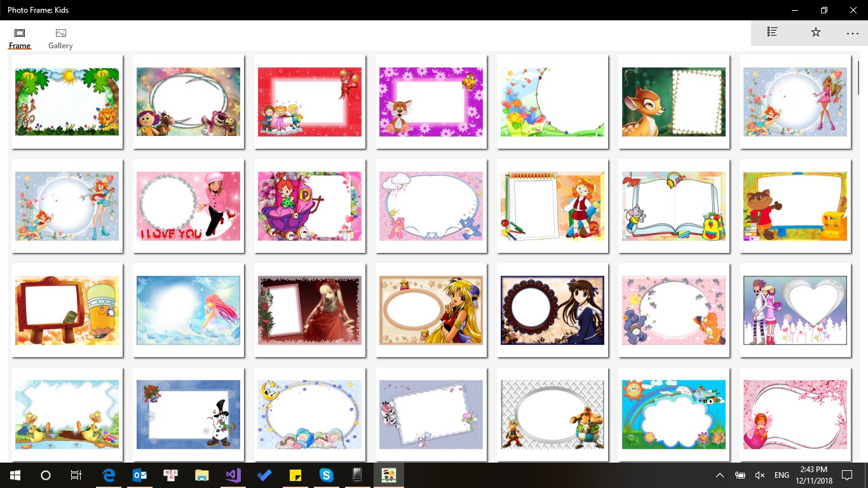Image resolution: width=868 pixels, height=488 pixels.
Task: Select the dark-haired girl circle frame
Action: 553,310
